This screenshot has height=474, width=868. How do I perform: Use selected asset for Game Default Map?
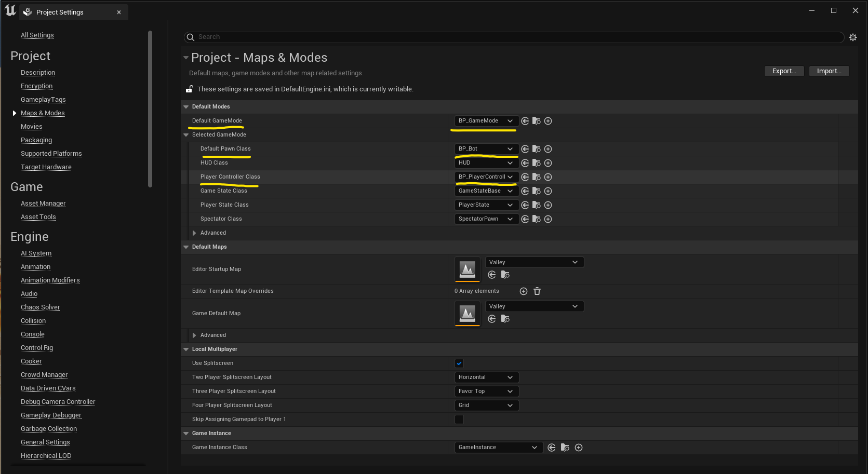492,319
